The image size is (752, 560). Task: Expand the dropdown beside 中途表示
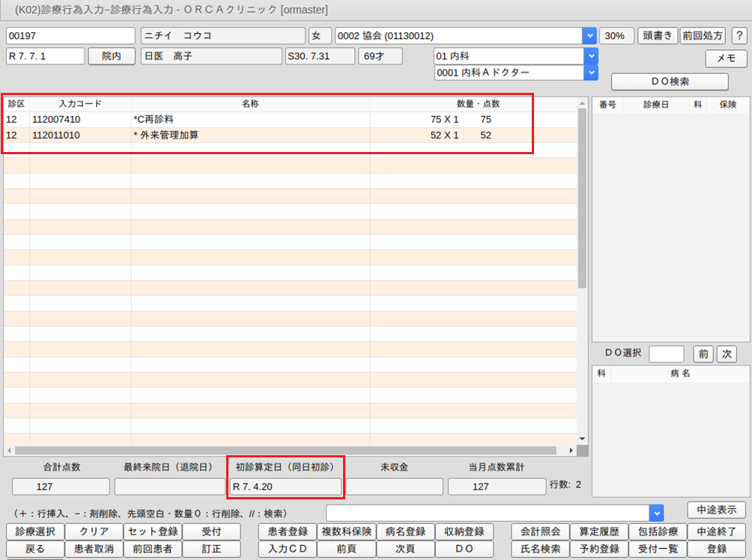tap(656, 512)
